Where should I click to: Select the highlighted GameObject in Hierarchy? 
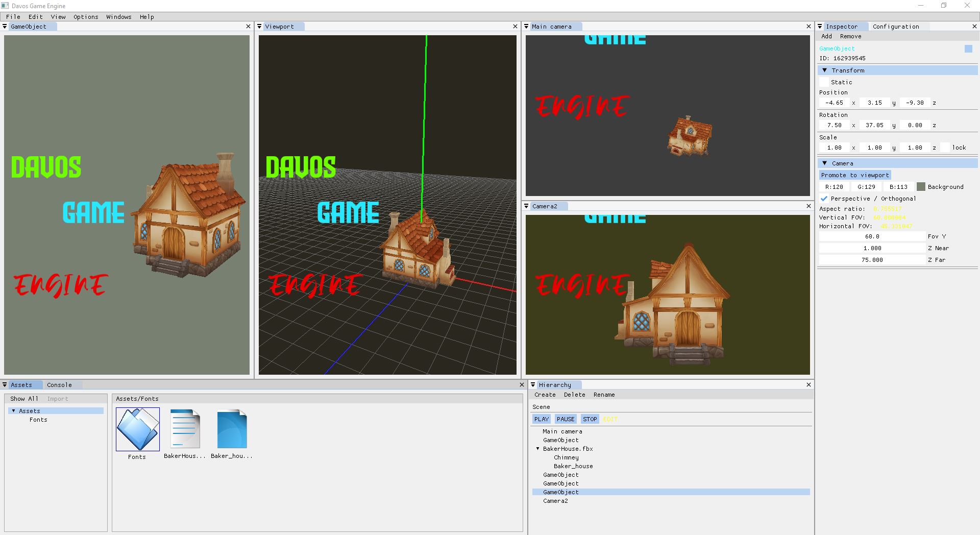pos(671,492)
